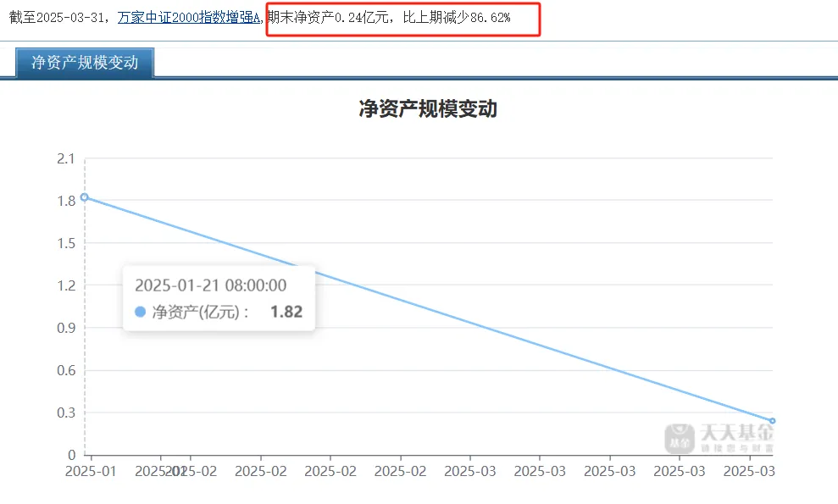Click the chart title 净资产规模变动
Image resolution: width=838 pixels, height=504 pixels.
pos(428,108)
